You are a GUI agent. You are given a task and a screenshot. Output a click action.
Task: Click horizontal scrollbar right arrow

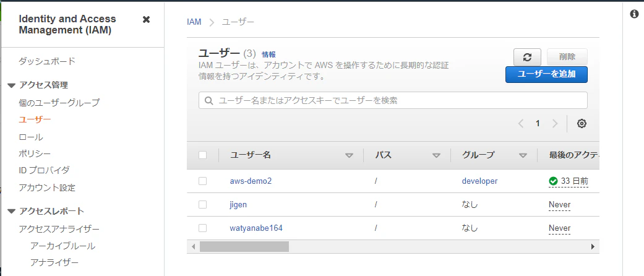coord(593,247)
